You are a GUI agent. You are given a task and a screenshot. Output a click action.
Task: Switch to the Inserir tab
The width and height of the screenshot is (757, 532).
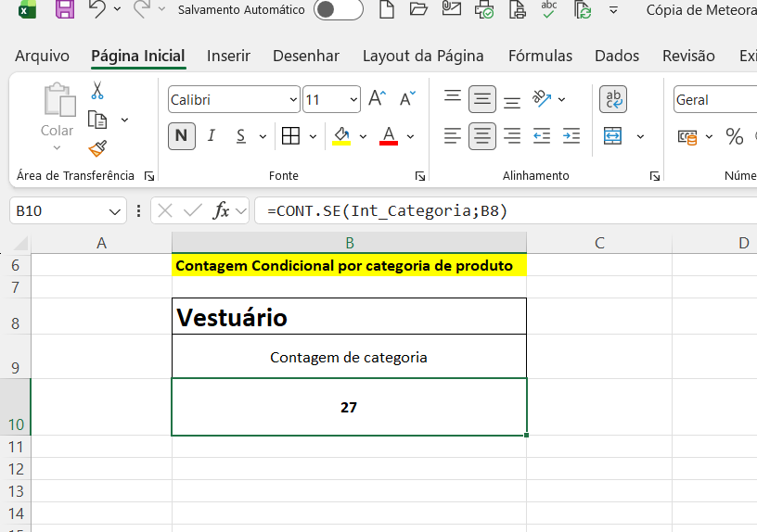pos(228,56)
